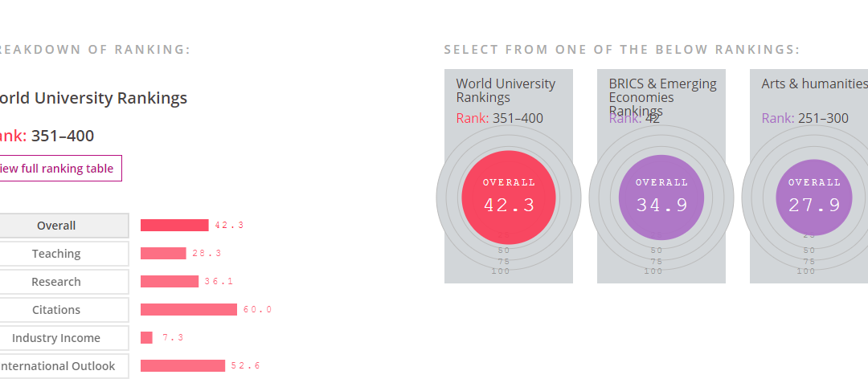868x387 pixels.
Task: Click the Industry Income 7.3 bar
Action: coord(147,338)
